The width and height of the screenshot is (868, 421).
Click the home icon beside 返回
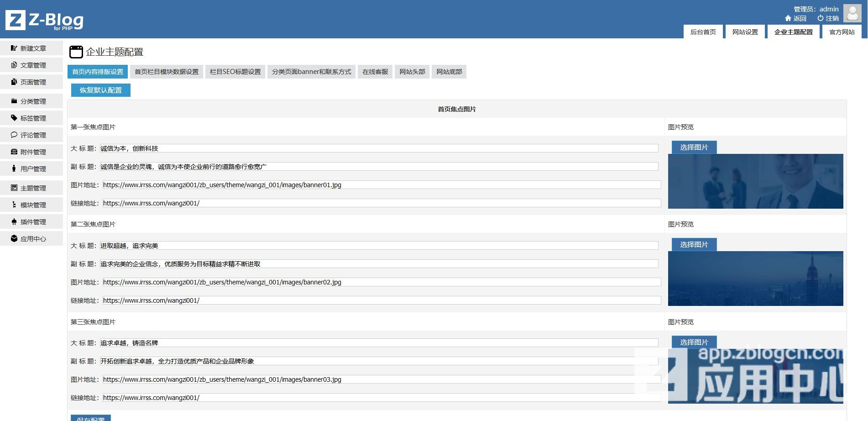[x=788, y=18]
